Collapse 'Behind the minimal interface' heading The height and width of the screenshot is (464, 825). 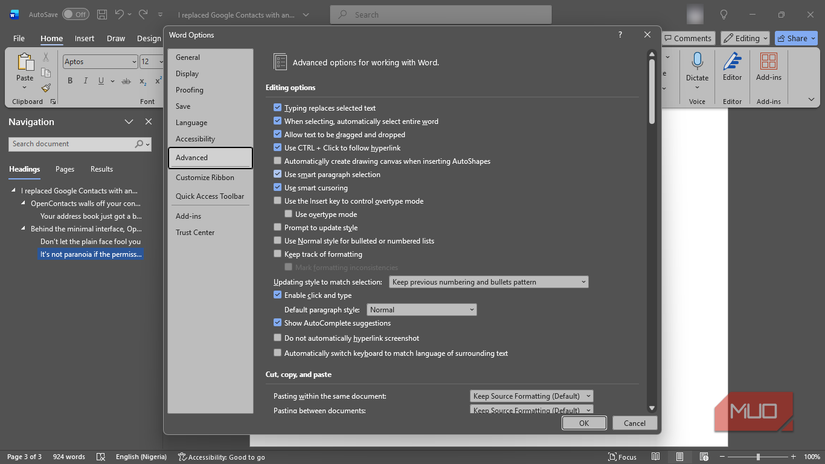(x=23, y=228)
